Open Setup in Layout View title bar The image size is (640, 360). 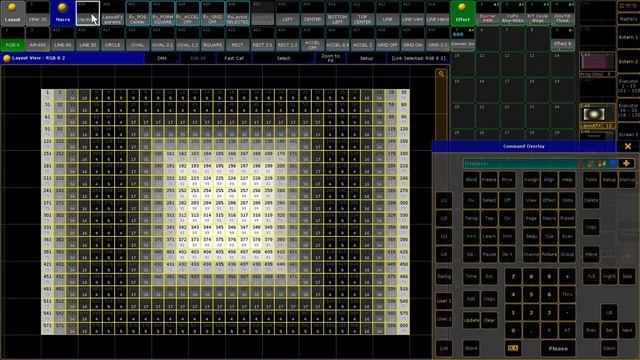click(367, 58)
